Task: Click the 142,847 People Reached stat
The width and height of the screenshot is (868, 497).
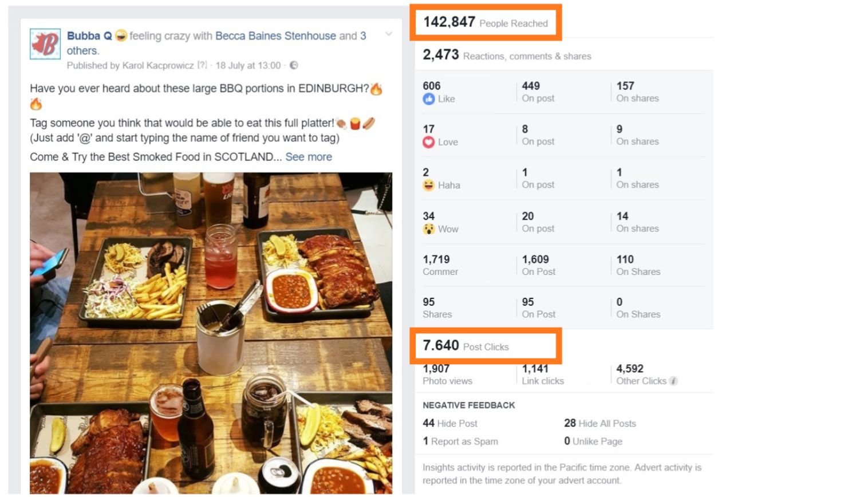Action: pyautogui.click(x=485, y=22)
